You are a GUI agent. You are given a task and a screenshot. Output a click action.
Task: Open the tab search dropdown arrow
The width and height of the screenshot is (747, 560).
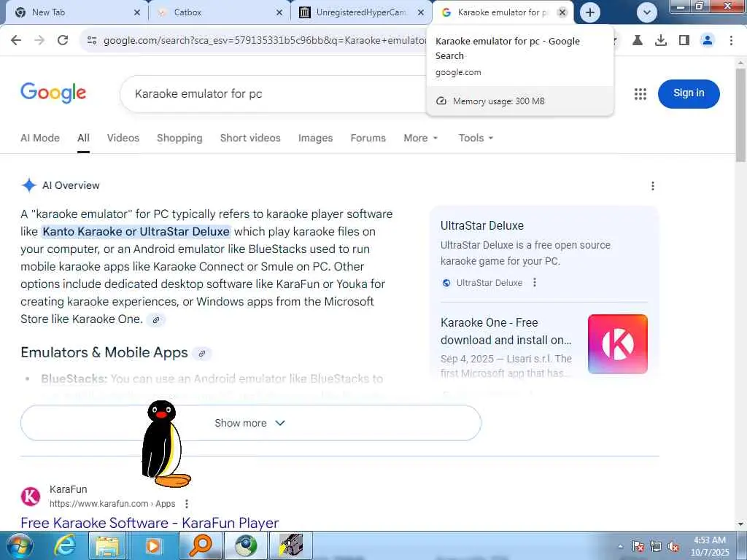[x=647, y=12]
